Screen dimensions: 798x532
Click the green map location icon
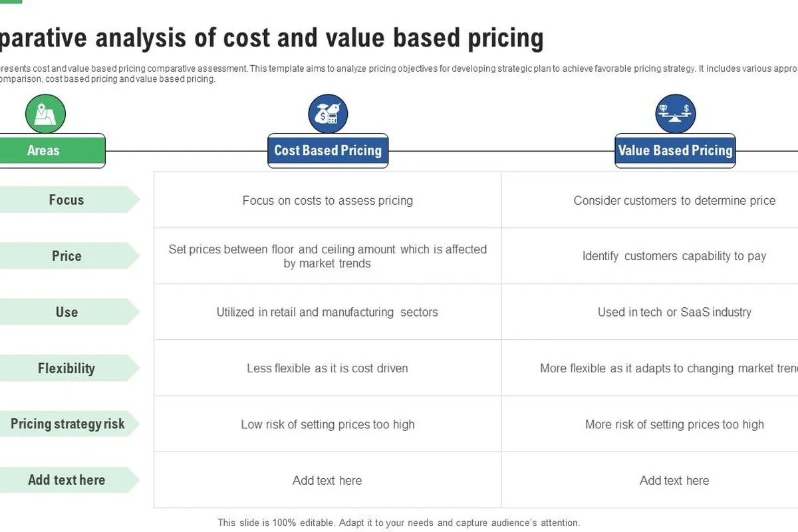45,114
